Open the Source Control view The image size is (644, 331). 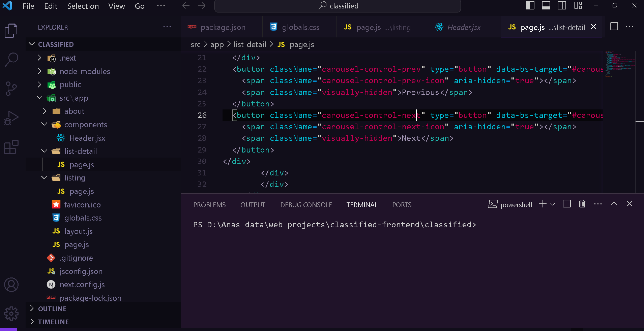(11, 88)
